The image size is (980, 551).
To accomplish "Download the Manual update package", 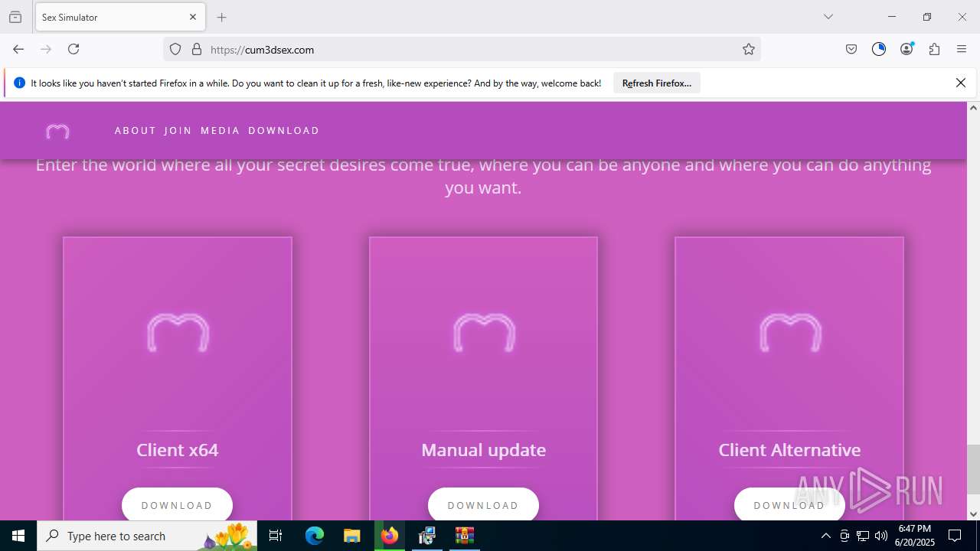I will point(483,505).
